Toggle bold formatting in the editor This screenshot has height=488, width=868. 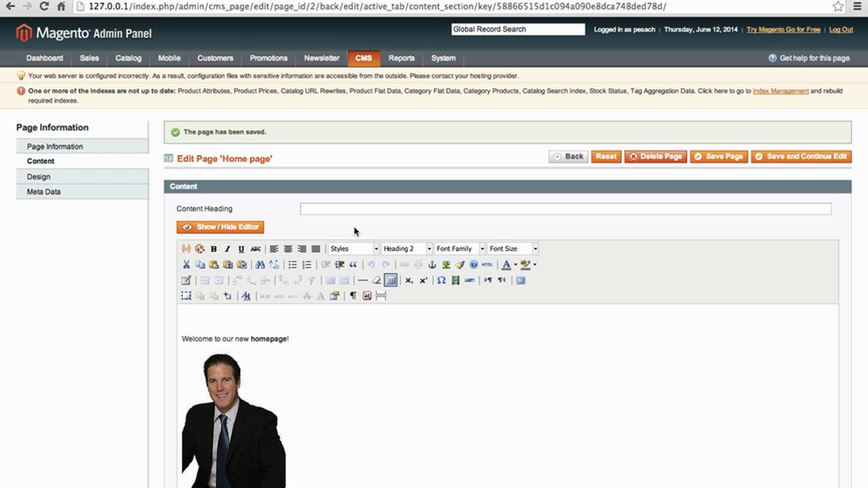click(213, 248)
